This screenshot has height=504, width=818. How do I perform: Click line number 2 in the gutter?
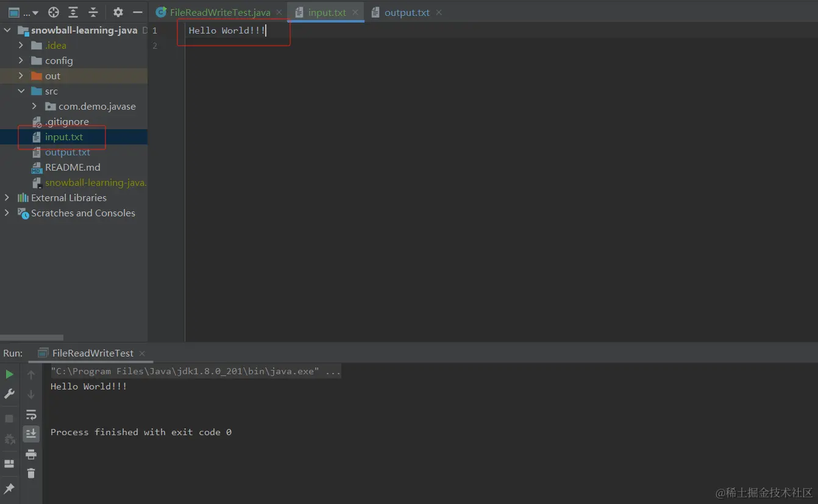(155, 46)
